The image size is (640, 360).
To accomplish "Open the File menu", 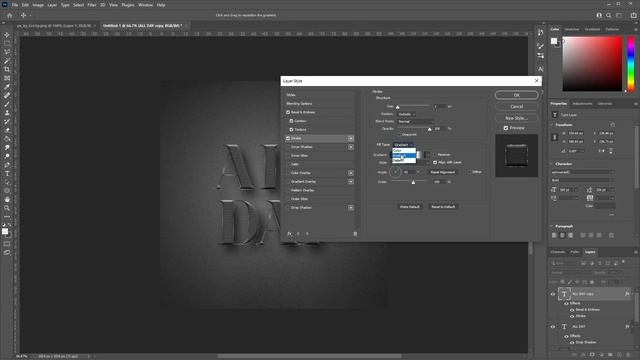I will coord(15,5).
